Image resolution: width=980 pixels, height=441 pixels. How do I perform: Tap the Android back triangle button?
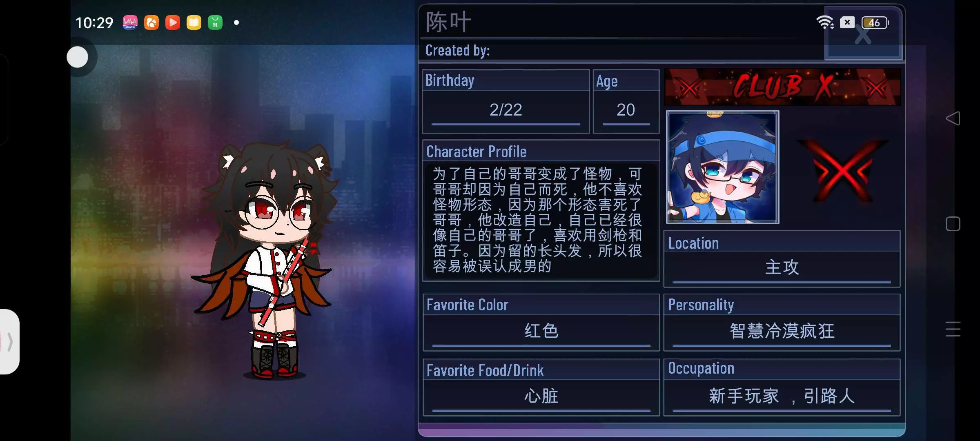click(953, 118)
